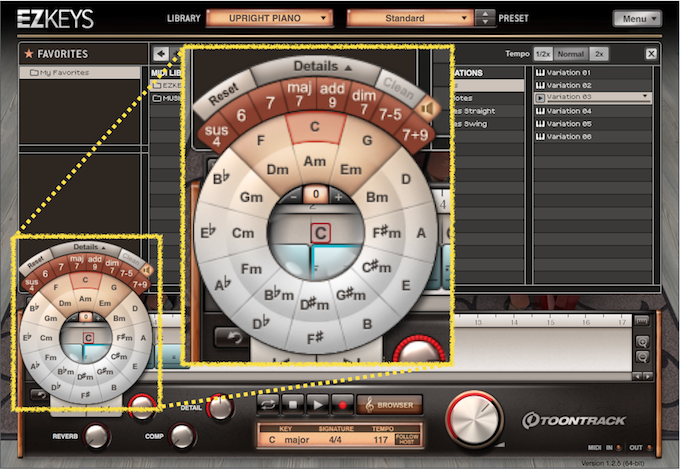Screen dimensions: 680x469
Task: Toggle the loop playback button
Action: [268, 405]
